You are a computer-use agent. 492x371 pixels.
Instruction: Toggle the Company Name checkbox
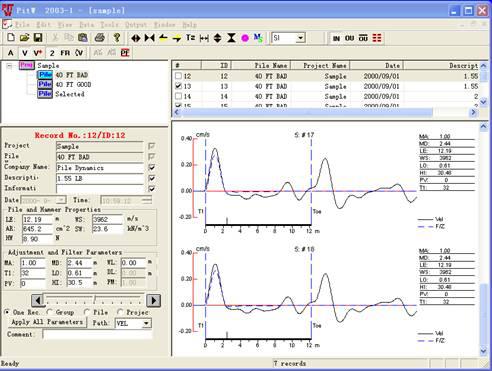coord(152,167)
